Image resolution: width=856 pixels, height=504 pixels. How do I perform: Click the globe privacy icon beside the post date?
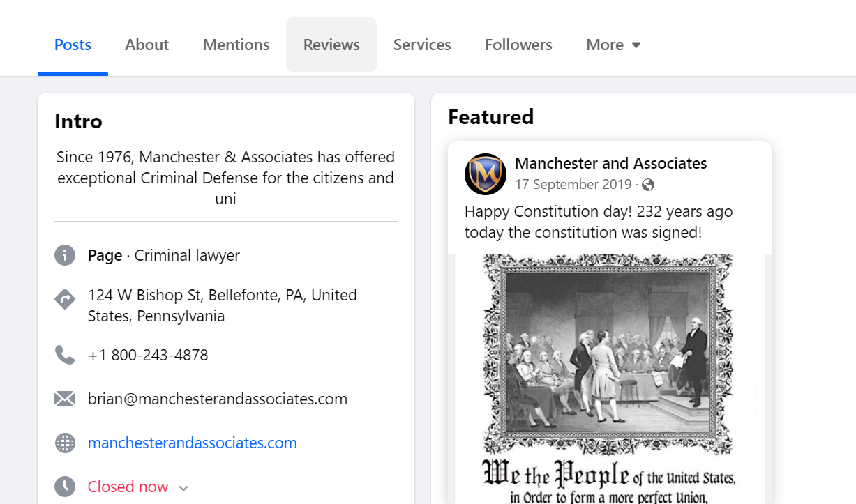(647, 185)
